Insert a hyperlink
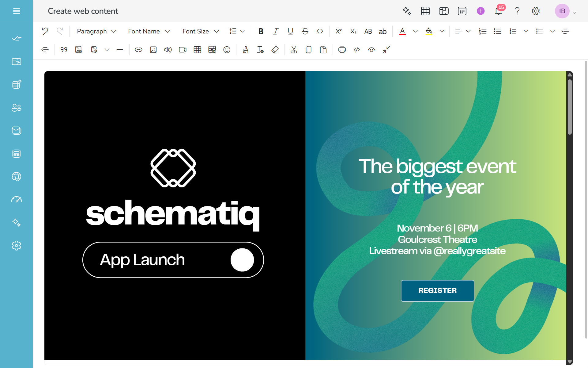Image resolution: width=588 pixels, height=368 pixels. 138,50
